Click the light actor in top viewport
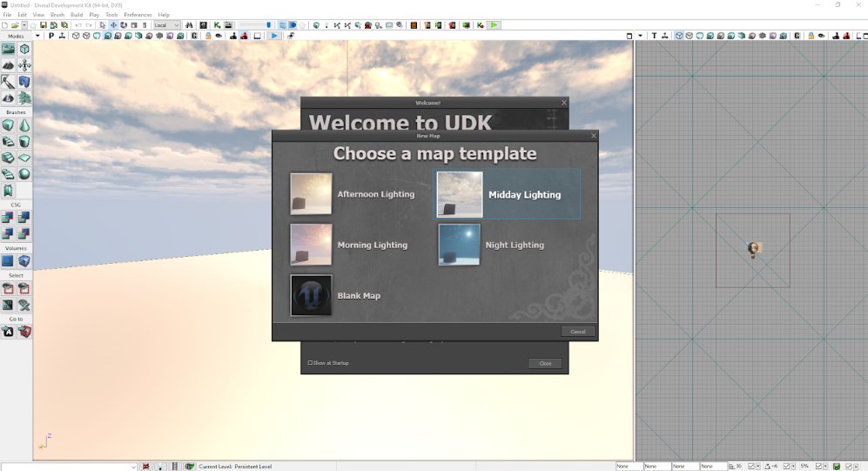 pyautogui.click(x=753, y=250)
